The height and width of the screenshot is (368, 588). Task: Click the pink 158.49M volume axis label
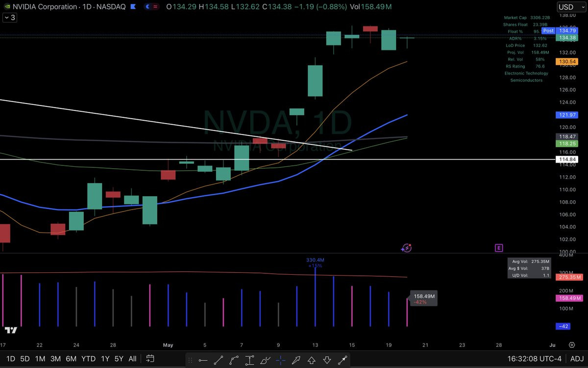[570, 298]
